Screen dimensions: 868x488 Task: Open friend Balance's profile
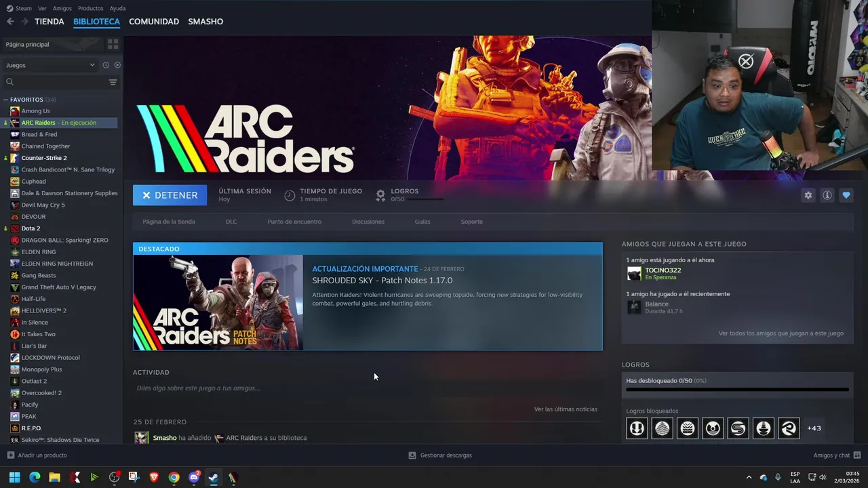pyautogui.click(x=656, y=304)
